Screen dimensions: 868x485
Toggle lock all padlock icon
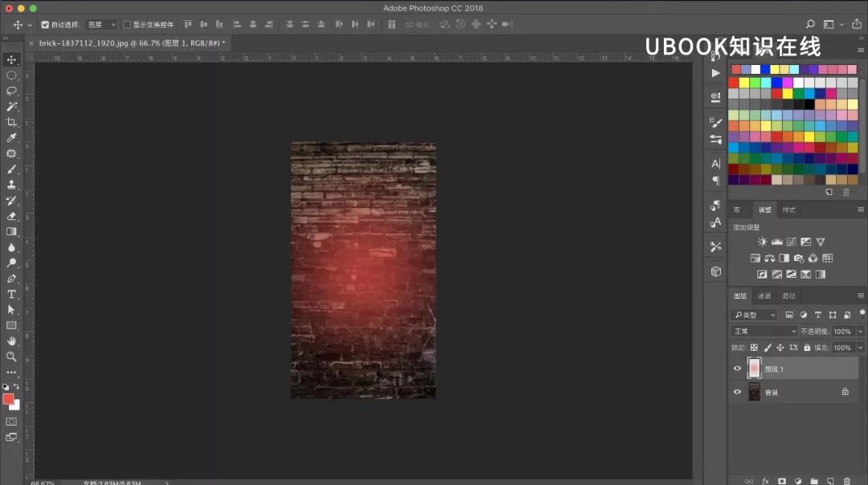click(807, 348)
